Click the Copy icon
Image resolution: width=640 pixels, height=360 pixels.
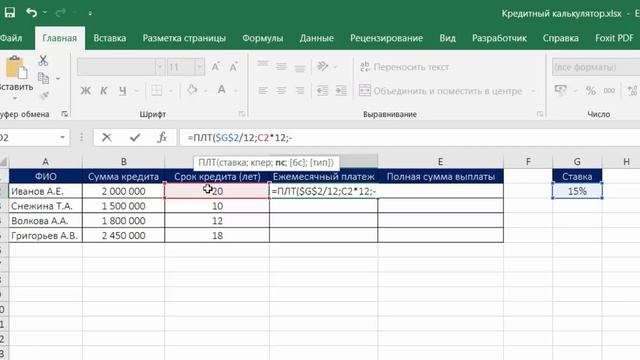pos(43,78)
